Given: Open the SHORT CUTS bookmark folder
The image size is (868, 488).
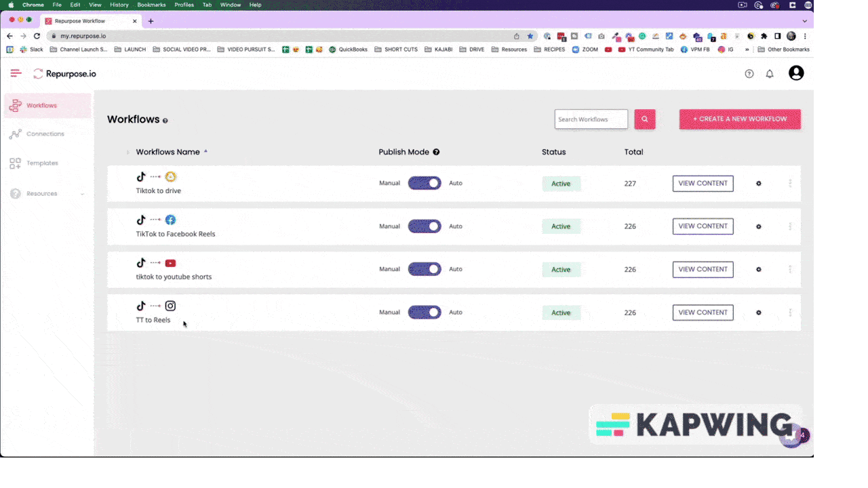Looking at the screenshot, I should coord(396,49).
